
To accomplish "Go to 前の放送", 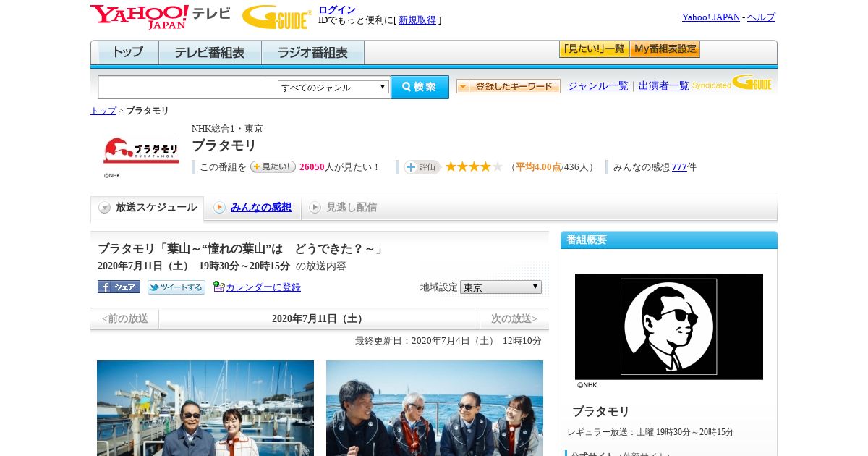I will click(x=125, y=318).
